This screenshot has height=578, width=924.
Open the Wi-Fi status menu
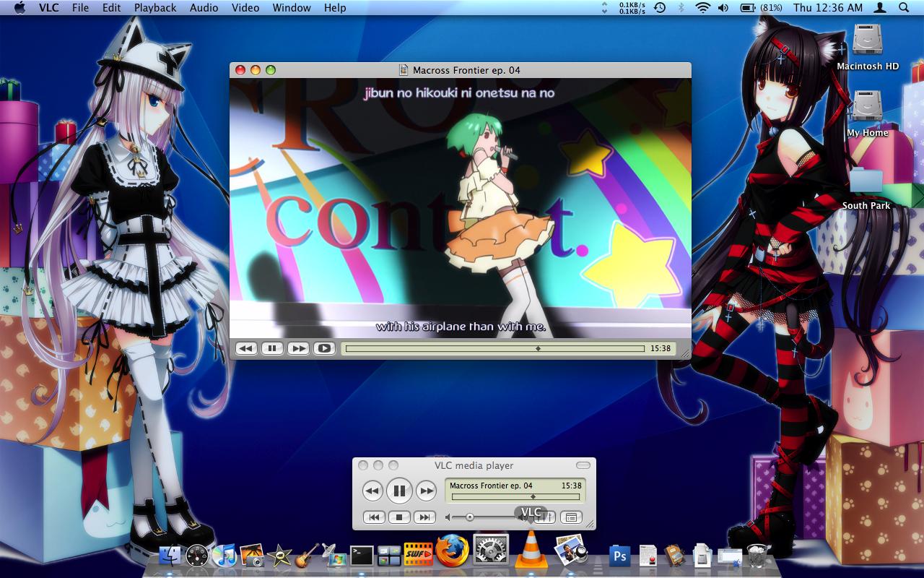point(702,8)
